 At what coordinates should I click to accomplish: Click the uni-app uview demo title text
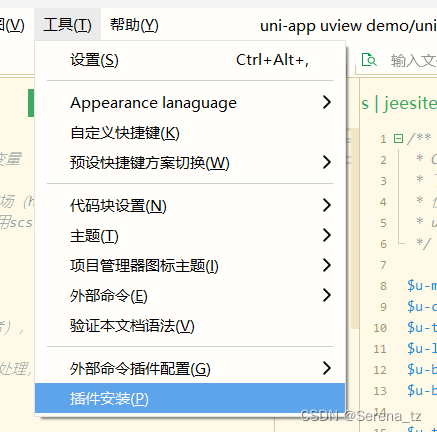[x=348, y=26]
